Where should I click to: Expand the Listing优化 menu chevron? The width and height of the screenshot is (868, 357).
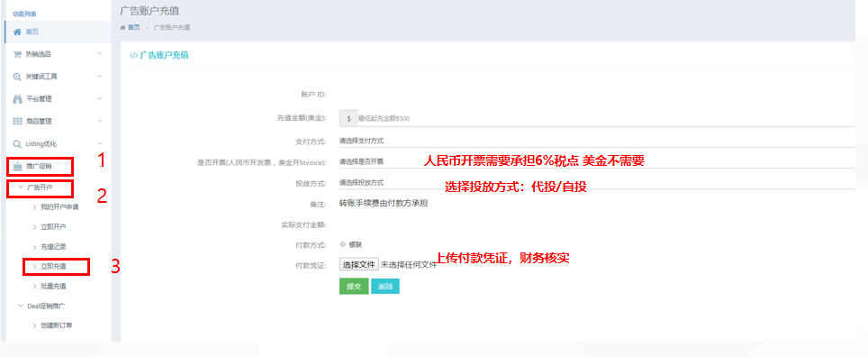(x=100, y=143)
